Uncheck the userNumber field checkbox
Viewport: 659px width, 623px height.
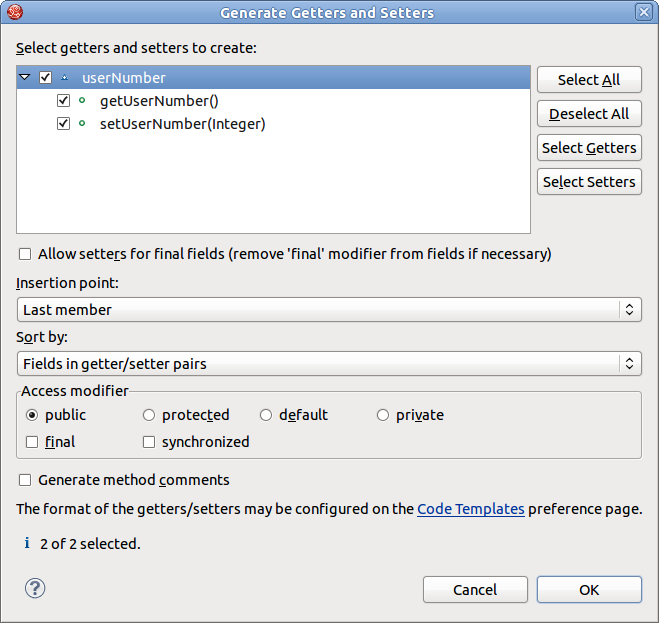[x=45, y=78]
